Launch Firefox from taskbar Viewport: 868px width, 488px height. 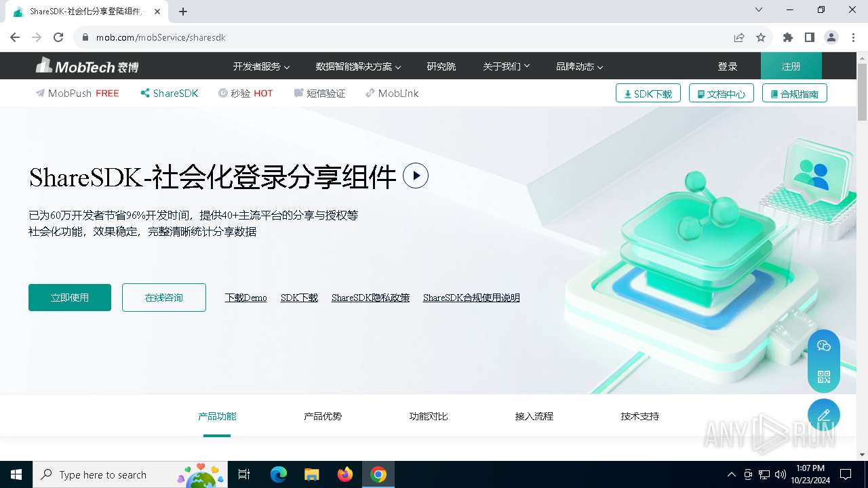coord(345,474)
